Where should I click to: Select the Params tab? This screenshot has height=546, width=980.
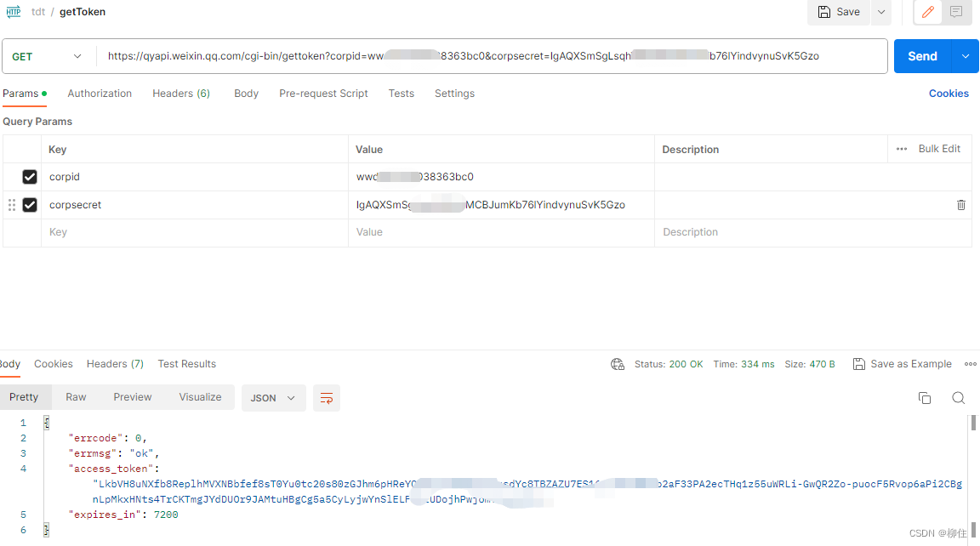(x=25, y=94)
